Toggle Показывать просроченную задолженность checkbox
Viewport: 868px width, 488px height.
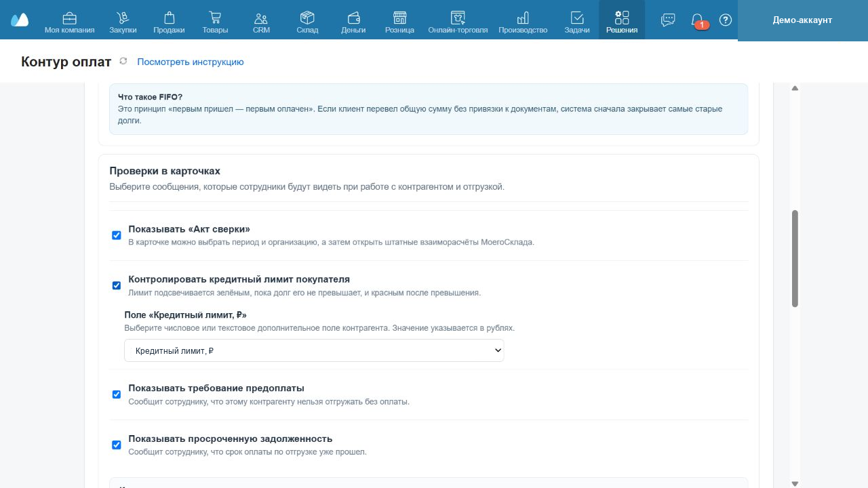(117, 445)
